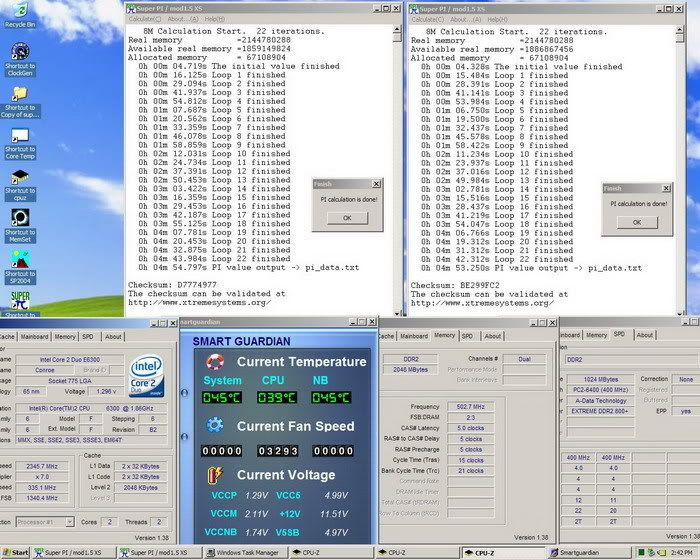This screenshot has height=560, width=700.
Task: Click the Checksum: BE299FC2 line
Action: coord(455,285)
